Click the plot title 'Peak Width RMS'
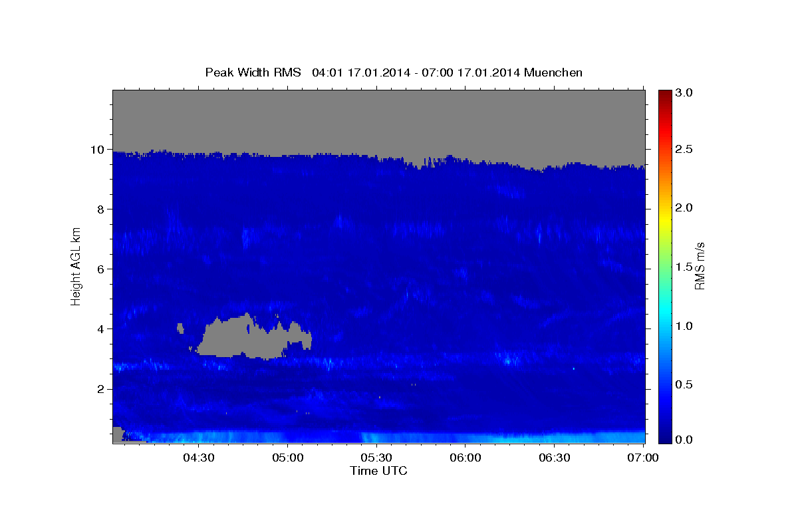Viewport: 798px width, 532px height. [x=253, y=72]
